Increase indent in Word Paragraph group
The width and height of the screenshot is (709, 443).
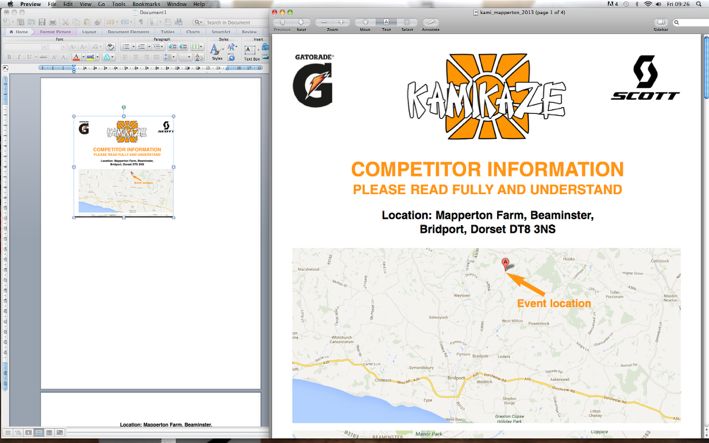point(184,47)
